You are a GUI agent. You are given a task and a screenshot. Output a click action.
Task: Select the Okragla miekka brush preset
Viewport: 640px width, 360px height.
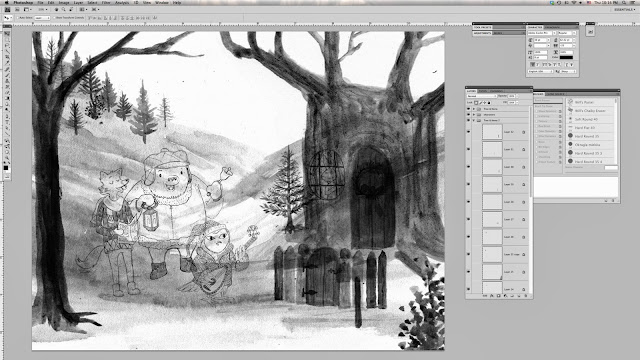tap(590, 144)
